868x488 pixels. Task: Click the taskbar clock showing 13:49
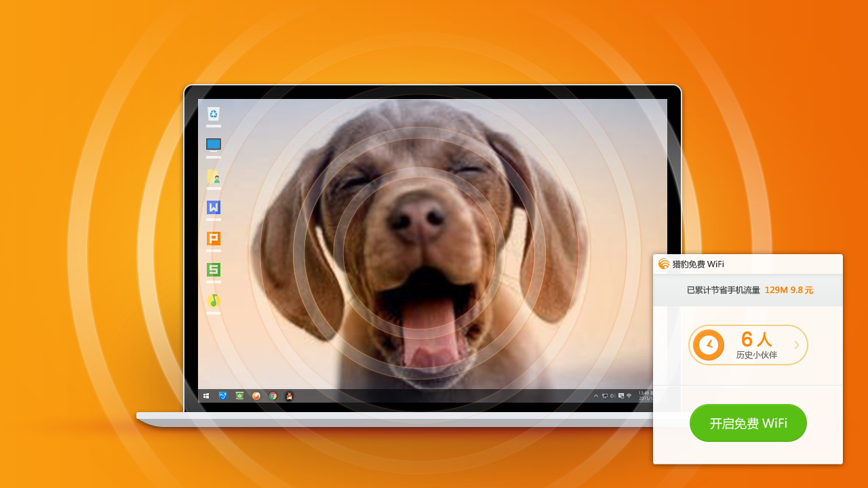pyautogui.click(x=644, y=396)
